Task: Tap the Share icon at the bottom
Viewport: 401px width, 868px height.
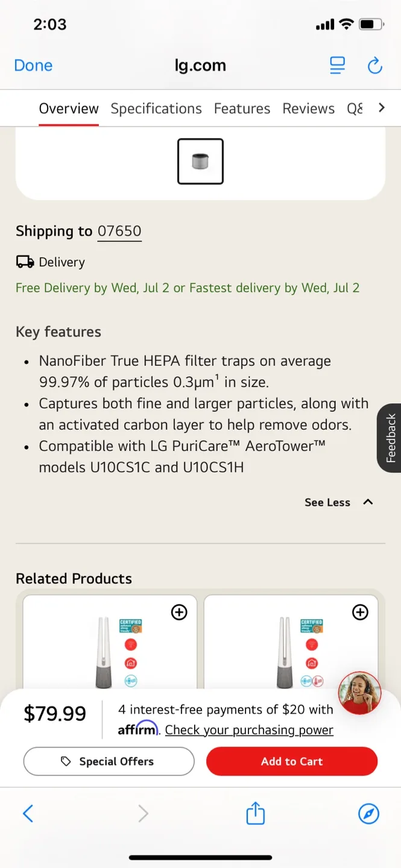Action: [255, 813]
